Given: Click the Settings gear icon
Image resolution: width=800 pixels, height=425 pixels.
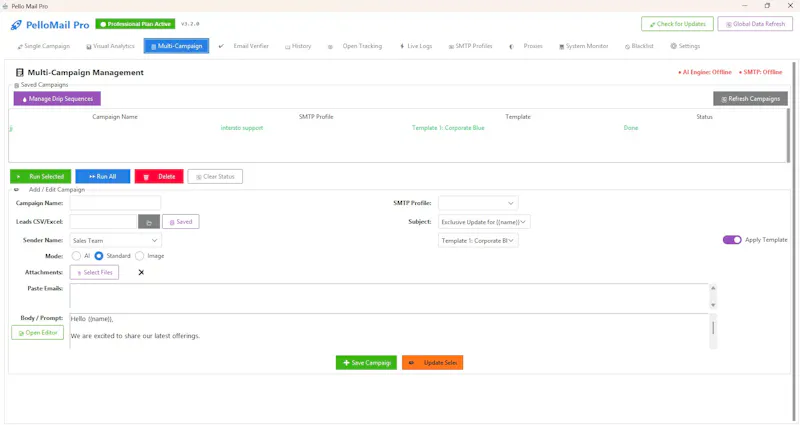Looking at the screenshot, I should pyautogui.click(x=673, y=46).
